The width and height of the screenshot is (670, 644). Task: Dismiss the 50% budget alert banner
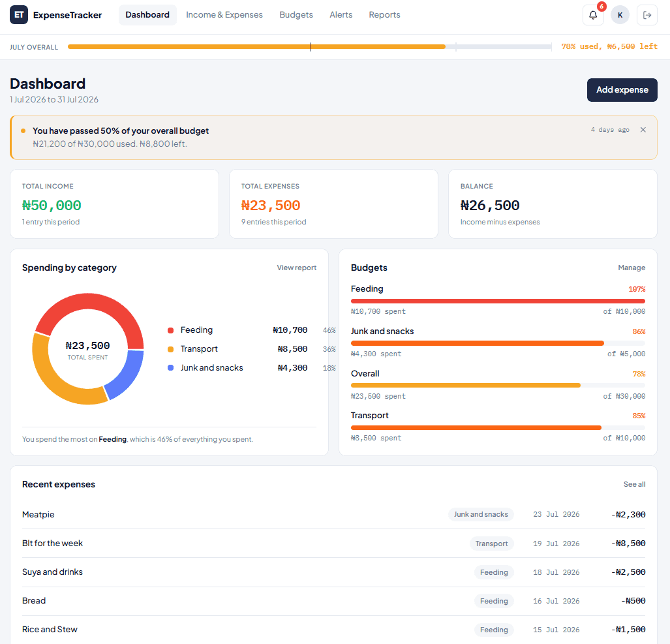643,130
